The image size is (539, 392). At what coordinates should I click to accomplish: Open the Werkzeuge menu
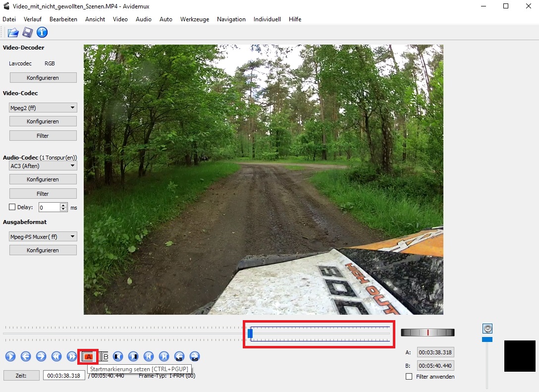pyautogui.click(x=194, y=19)
